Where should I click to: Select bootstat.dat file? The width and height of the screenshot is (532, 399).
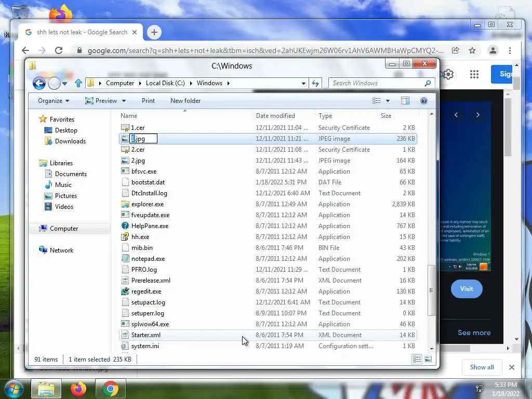coord(268,182)
